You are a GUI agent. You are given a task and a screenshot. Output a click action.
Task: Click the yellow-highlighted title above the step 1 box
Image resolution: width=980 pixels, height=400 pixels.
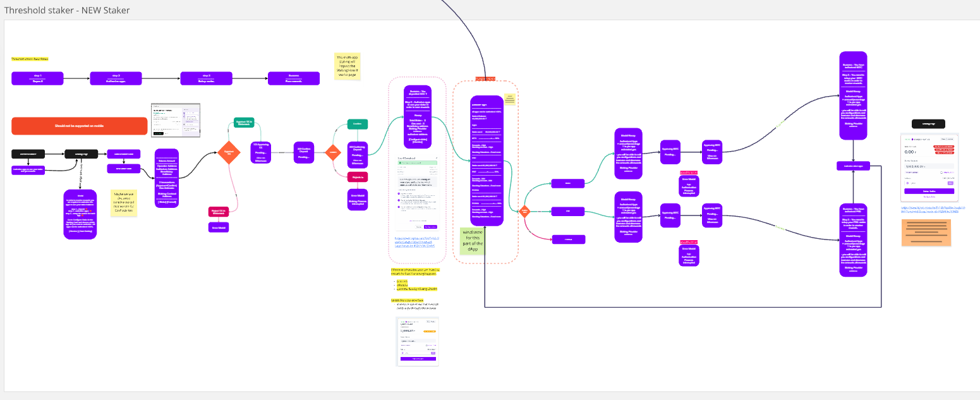(29, 59)
